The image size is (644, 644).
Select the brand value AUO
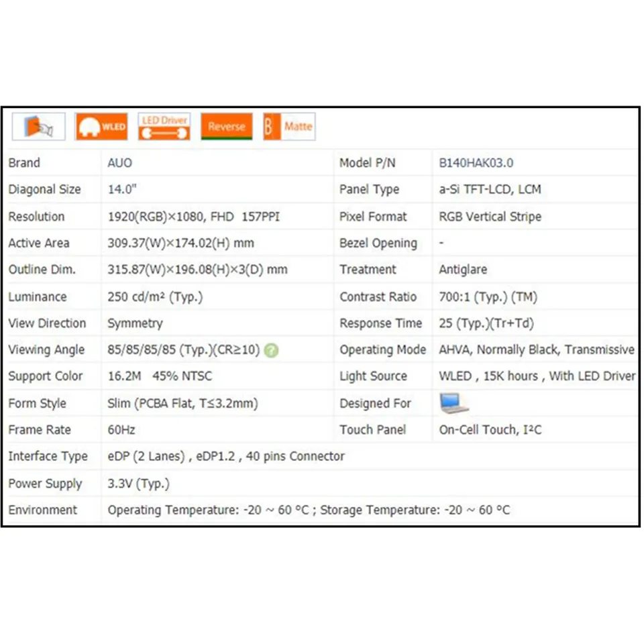[x=120, y=163]
